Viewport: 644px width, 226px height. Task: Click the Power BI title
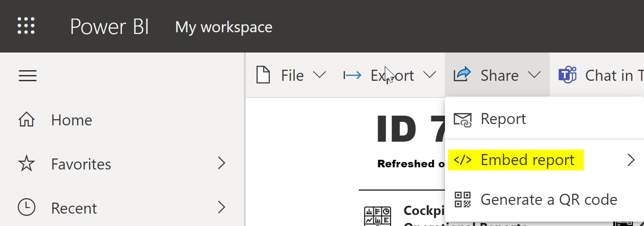(x=109, y=27)
